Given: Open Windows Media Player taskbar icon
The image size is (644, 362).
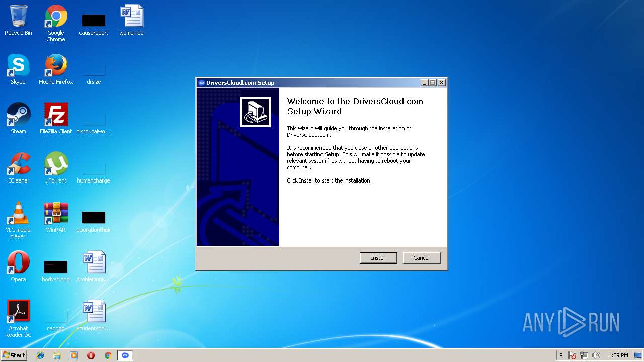Looking at the screenshot, I should (x=74, y=355).
